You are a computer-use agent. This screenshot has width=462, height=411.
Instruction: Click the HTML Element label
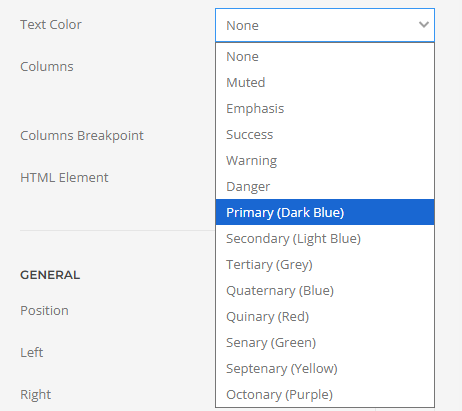click(64, 178)
